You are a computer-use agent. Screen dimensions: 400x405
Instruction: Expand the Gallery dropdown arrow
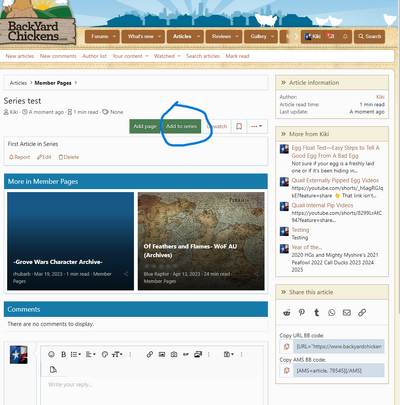pyautogui.click(x=272, y=36)
